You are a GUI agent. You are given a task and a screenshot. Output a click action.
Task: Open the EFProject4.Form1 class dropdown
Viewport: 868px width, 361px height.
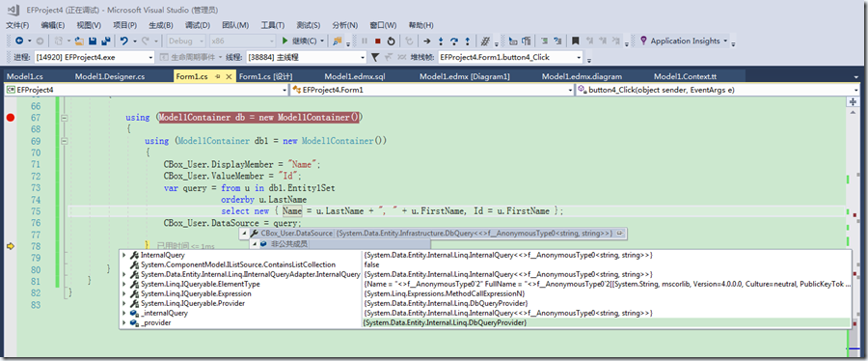coord(431,90)
